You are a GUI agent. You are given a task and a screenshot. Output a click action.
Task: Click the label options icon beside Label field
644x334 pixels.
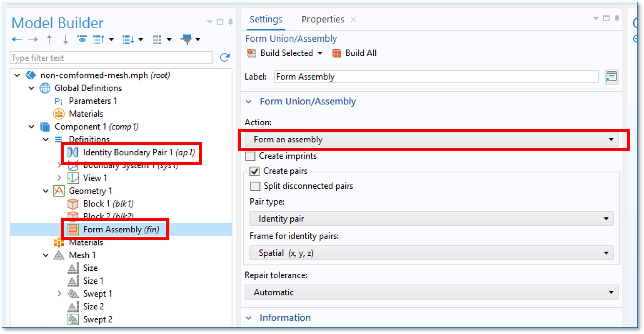(x=611, y=76)
